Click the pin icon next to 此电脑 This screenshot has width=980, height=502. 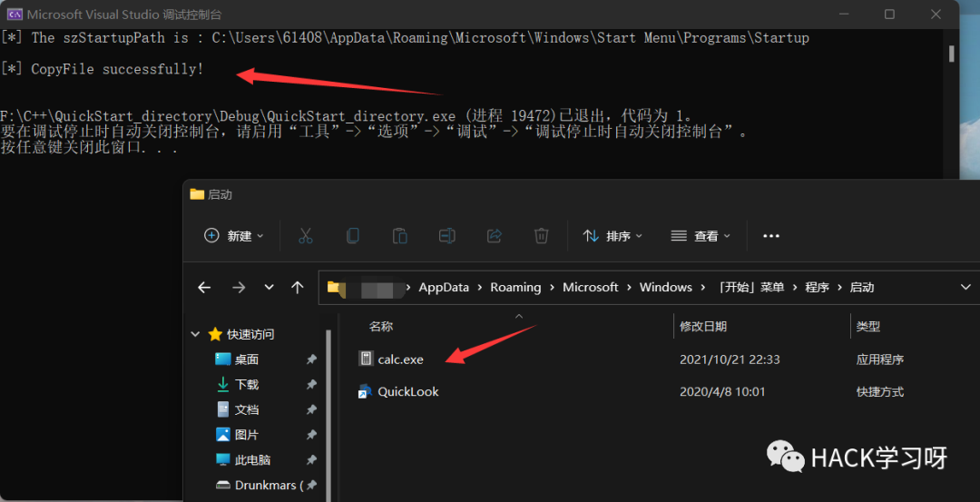tap(311, 459)
